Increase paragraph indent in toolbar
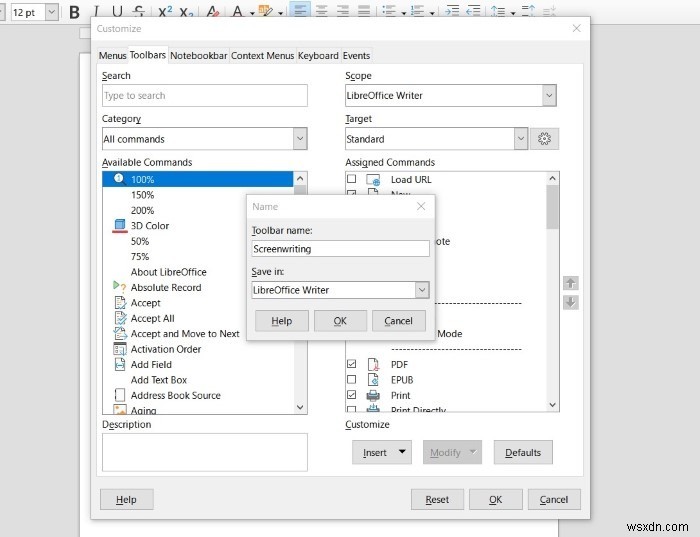 pos(452,11)
